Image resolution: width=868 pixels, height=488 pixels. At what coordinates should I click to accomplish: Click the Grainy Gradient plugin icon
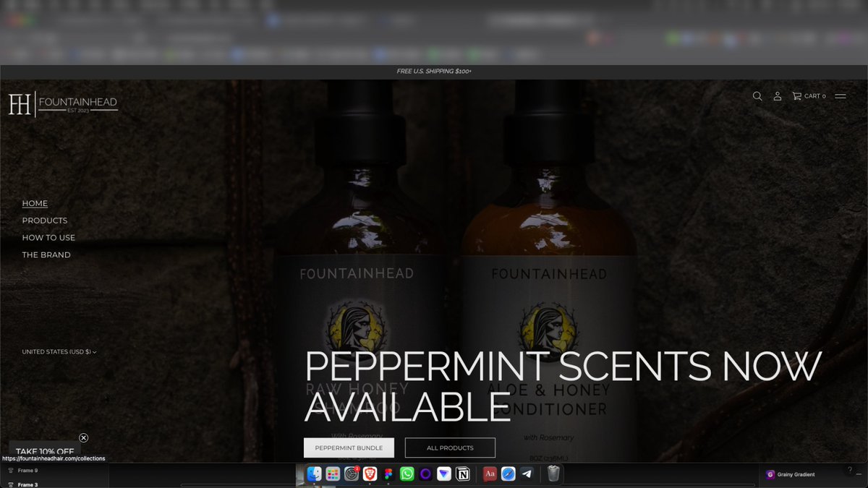pyautogui.click(x=770, y=474)
